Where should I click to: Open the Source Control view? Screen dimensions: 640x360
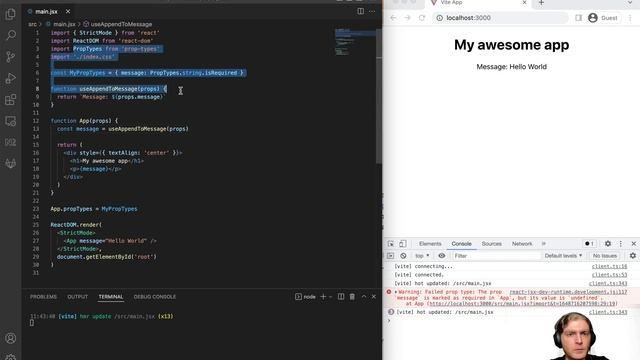pos(11,57)
